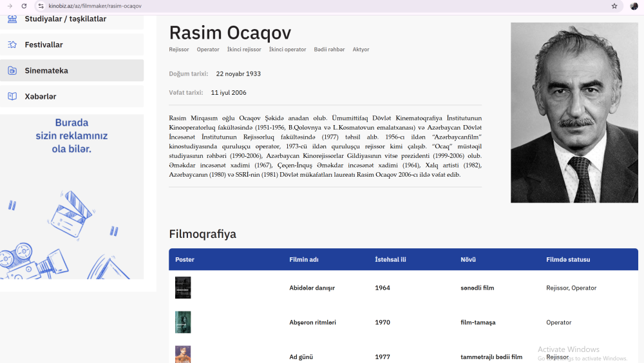Open the Ad günü film link
644x363 pixels.
tap(301, 357)
